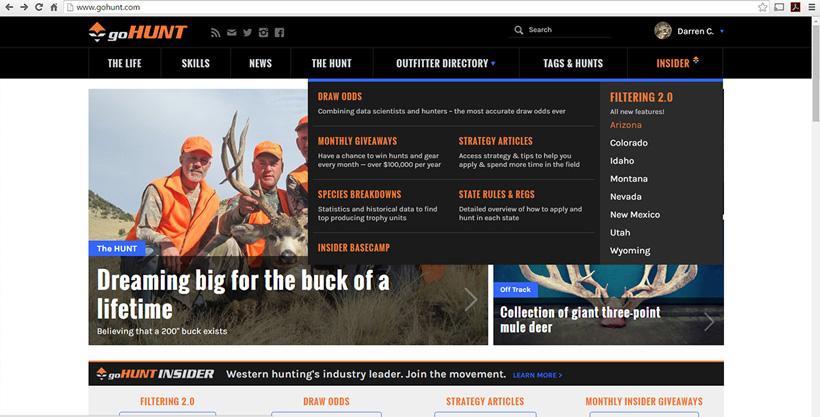Open the Facebook icon link

[x=279, y=32]
